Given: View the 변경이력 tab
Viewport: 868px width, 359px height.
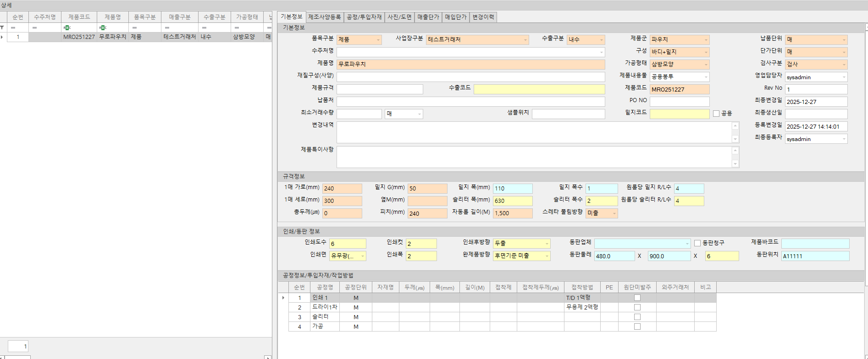Looking at the screenshot, I should tap(483, 17).
